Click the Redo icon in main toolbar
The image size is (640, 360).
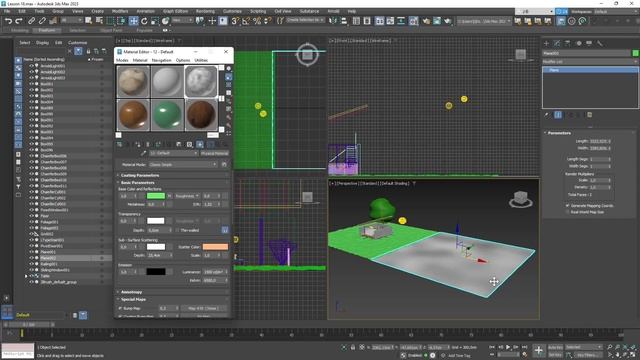click(x=19, y=21)
